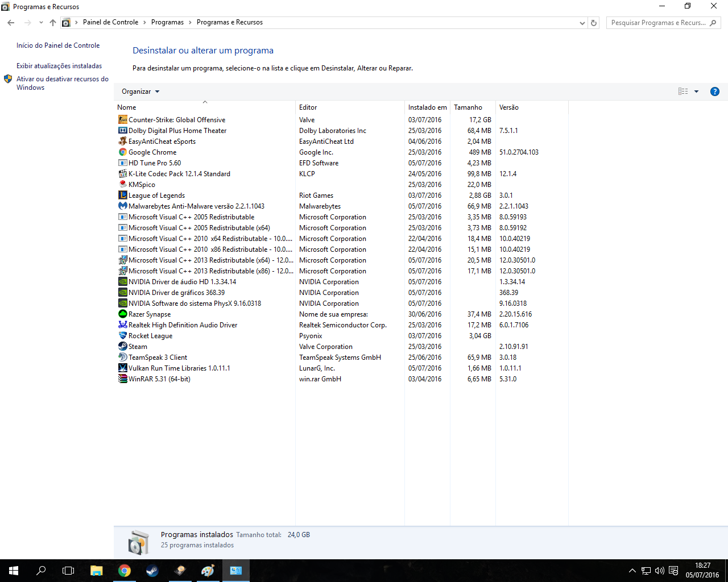Open the action center notification icon
This screenshot has height=582, width=728.
pos(673,571)
